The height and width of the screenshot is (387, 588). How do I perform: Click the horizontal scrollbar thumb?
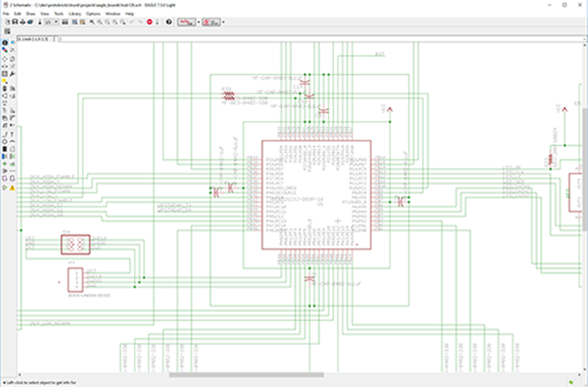click(x=246, y=375)
